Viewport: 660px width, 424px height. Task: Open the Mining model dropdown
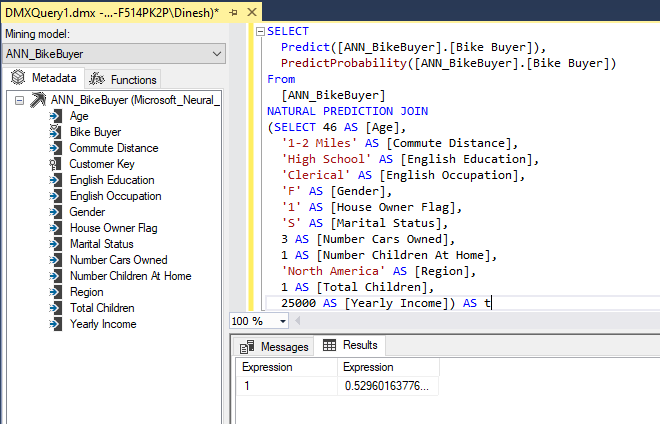coord(217,54)
